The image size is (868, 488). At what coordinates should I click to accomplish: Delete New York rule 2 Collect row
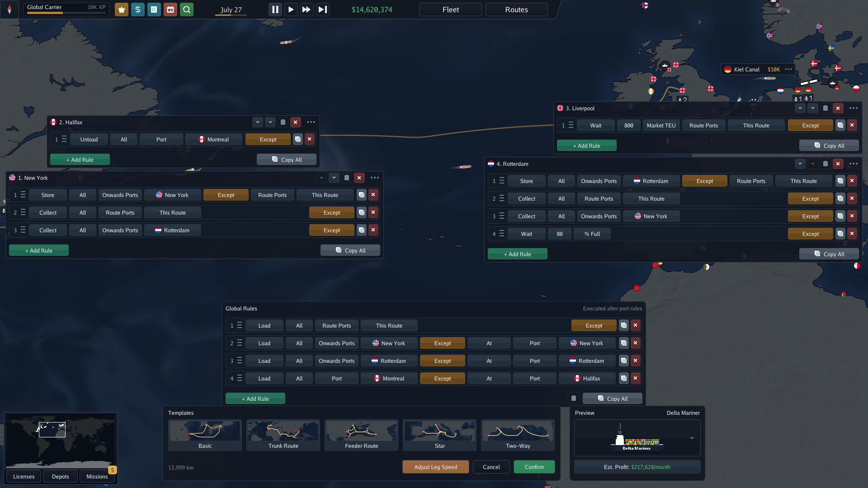[x=373, y=212]
